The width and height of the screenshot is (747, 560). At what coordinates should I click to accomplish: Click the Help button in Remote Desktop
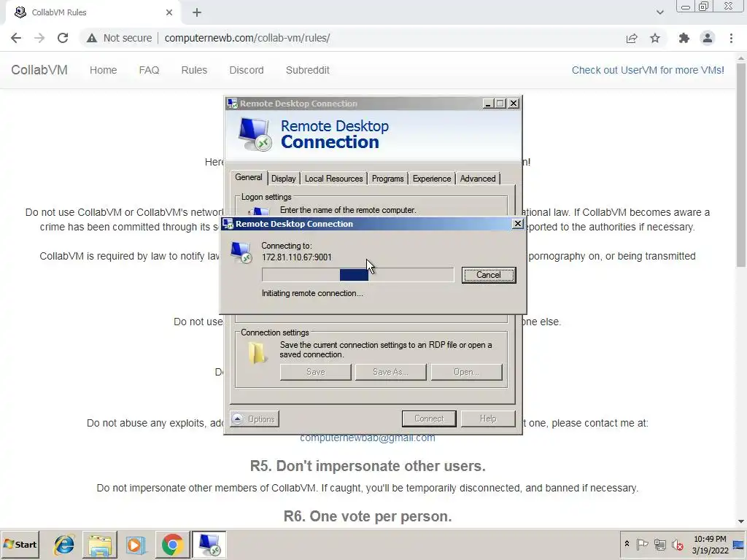(x=488, y=419)
